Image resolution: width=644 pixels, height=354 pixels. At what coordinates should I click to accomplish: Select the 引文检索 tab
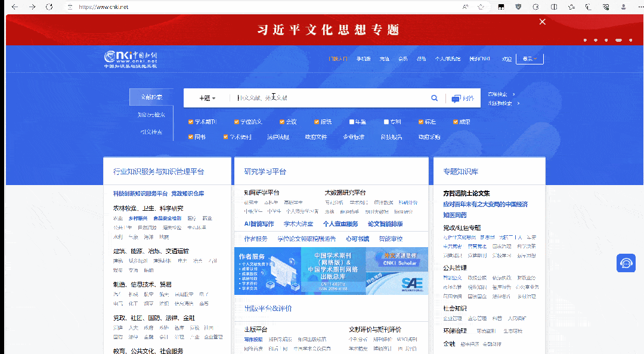[151, 131]
